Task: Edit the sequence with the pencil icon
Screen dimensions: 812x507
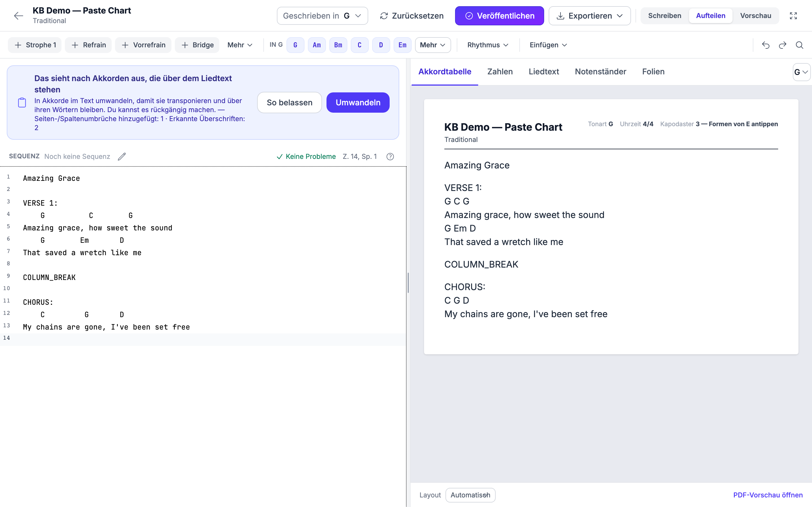Action: point(122,156)
